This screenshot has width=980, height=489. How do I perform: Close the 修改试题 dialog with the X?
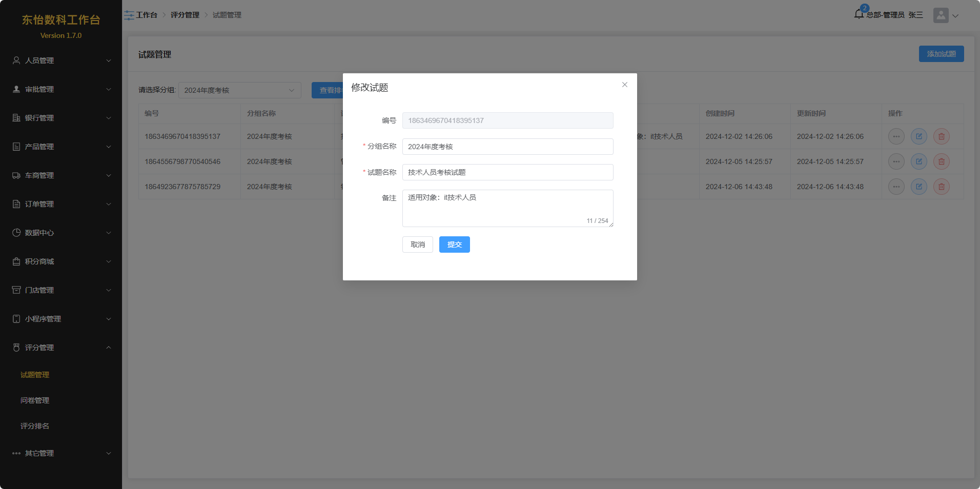point(624,85)
